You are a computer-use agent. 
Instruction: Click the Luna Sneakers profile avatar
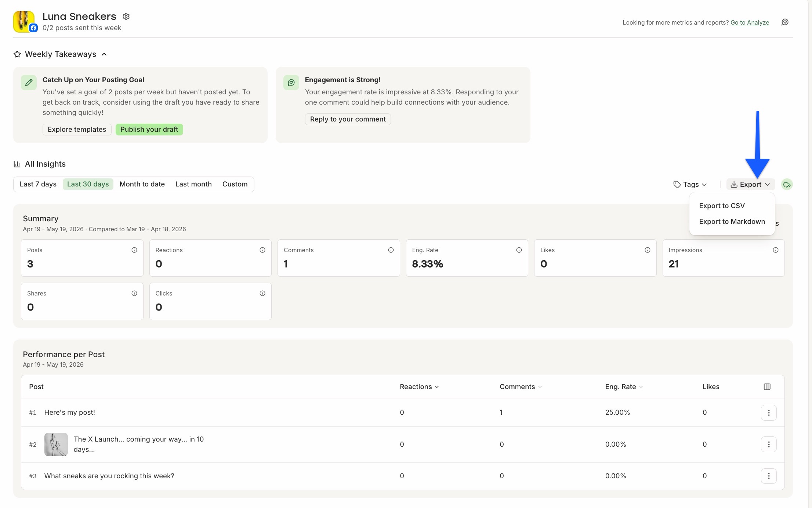click(x=24, y=22)
